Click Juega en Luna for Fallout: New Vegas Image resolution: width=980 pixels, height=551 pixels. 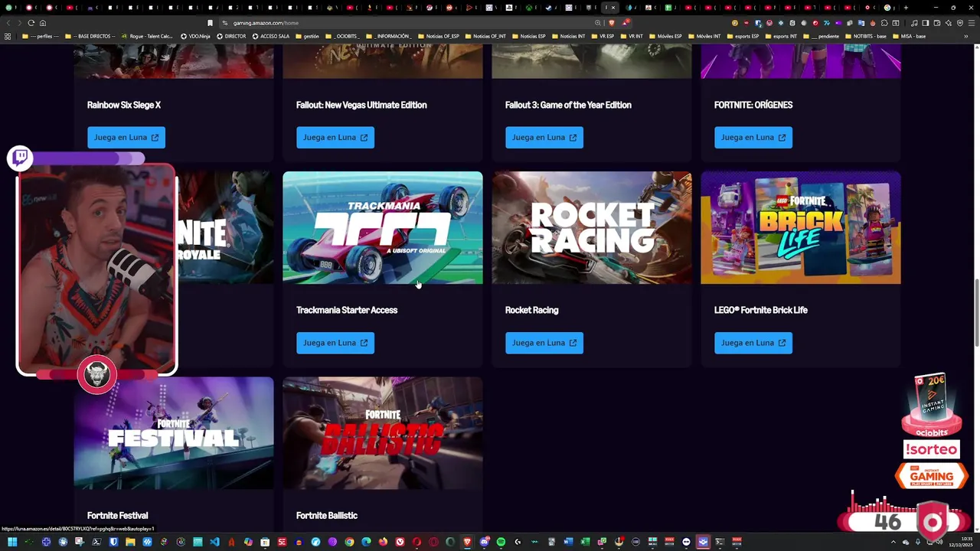tap(335, 138)
